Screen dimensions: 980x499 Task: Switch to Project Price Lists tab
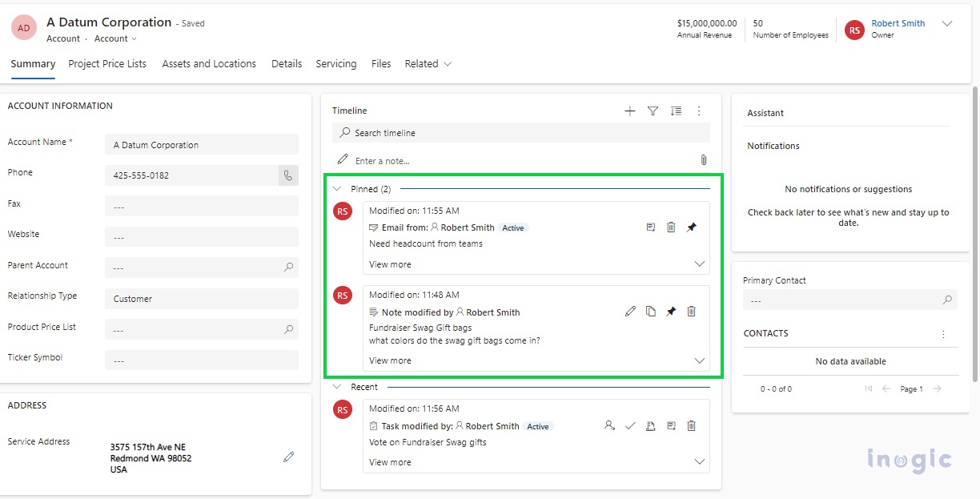(x=107, y=64)
